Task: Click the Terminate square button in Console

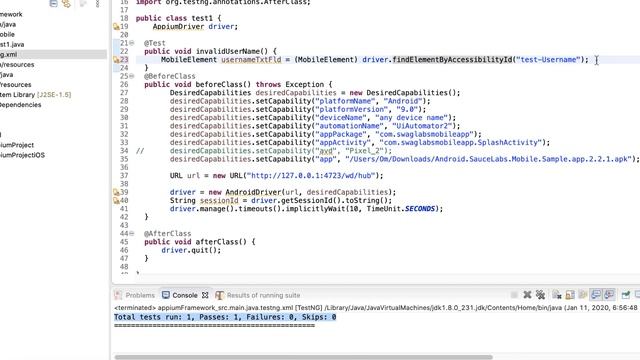Action: click(514, 295)
